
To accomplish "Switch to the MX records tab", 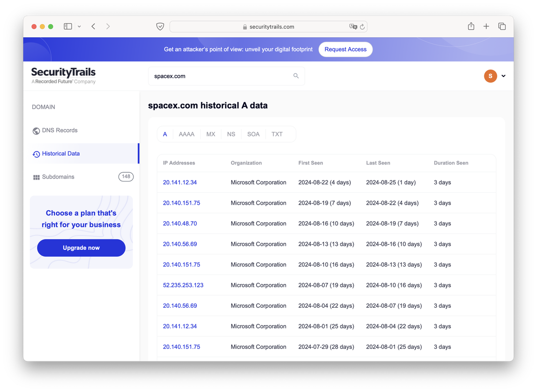I will 210,134.
